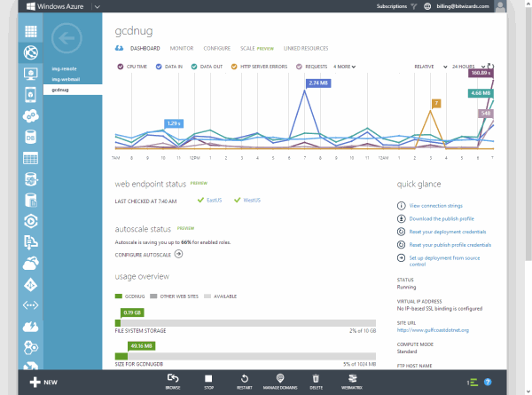532x395 pixels.
Task: Expand Windows Azure header dropdown chevron
Action: [98, 6]
